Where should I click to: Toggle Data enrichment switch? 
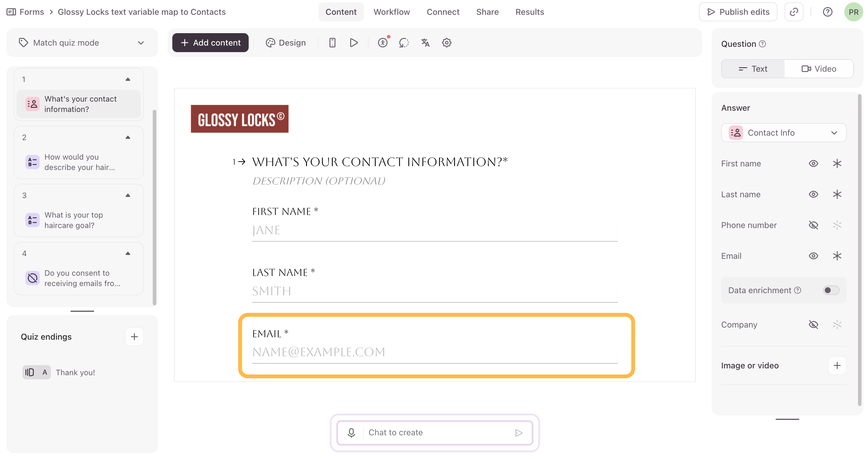click(831, 290)
